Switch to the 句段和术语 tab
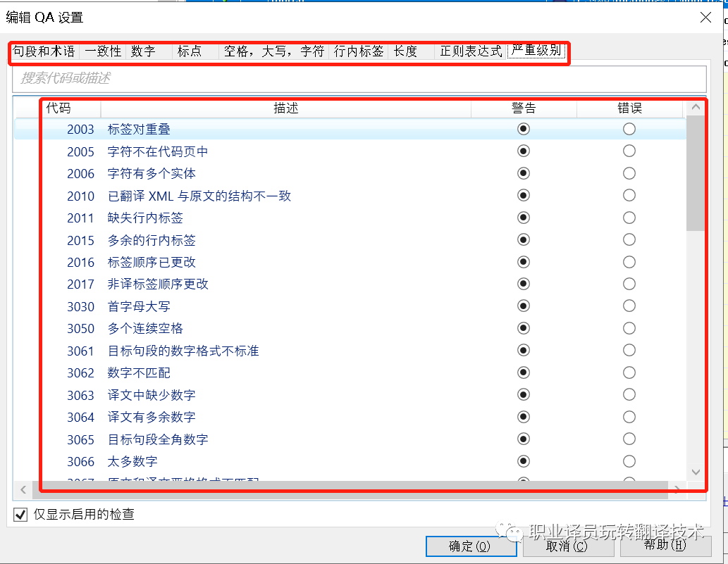728x564 pixels. click(44, 51)
